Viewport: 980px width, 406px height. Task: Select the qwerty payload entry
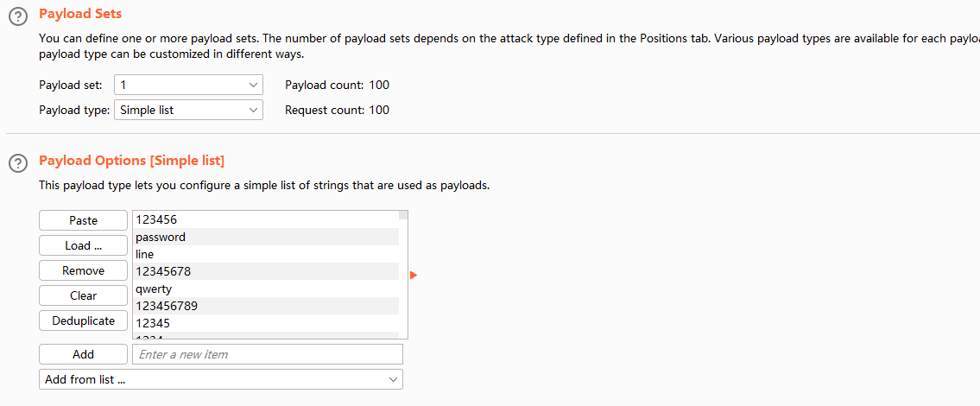[265, 289]
